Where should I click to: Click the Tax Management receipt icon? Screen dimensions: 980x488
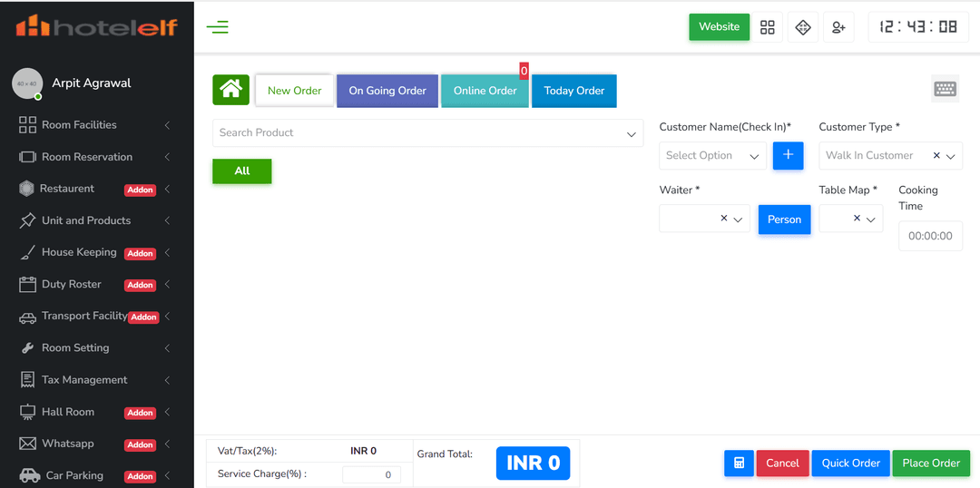27,380
